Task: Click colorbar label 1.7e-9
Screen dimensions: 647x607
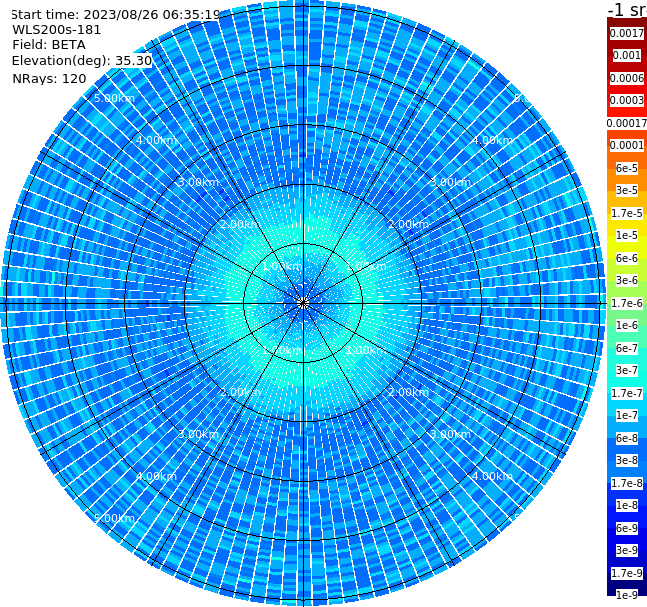Action: (627, 573)
